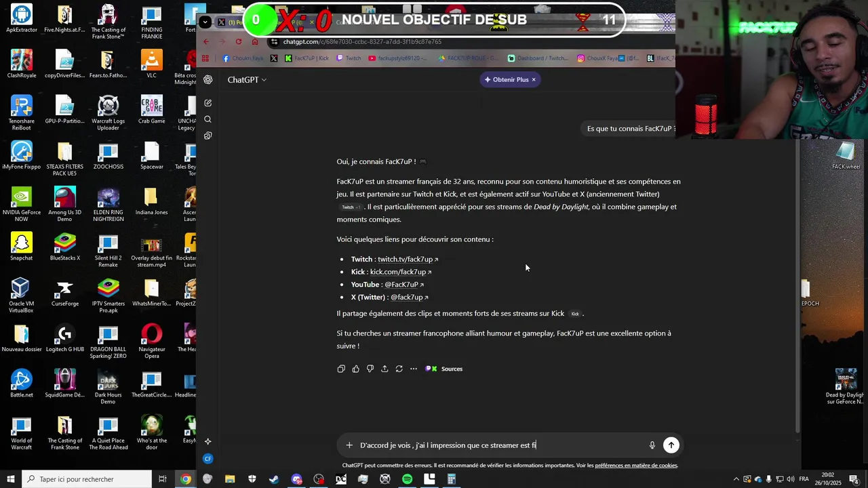
Task: Click the address bar URL
Action: click(x=362, y=42)
